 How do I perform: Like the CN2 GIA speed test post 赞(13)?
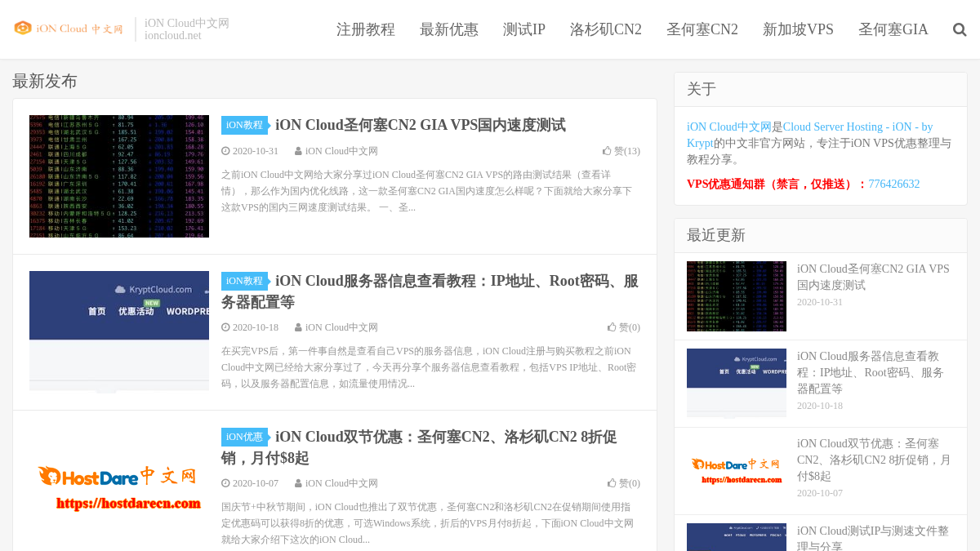pos(621,151)
